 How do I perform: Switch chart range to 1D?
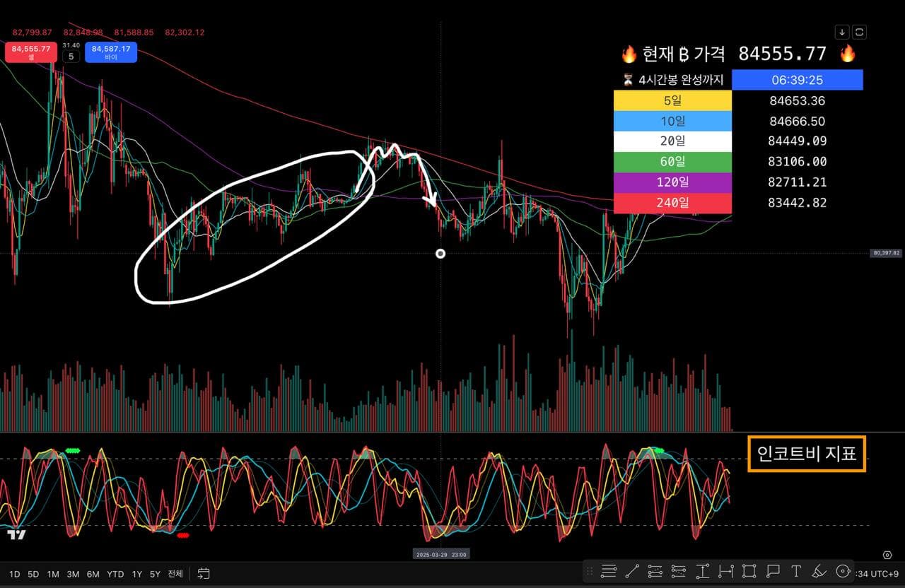pos(13,574)
